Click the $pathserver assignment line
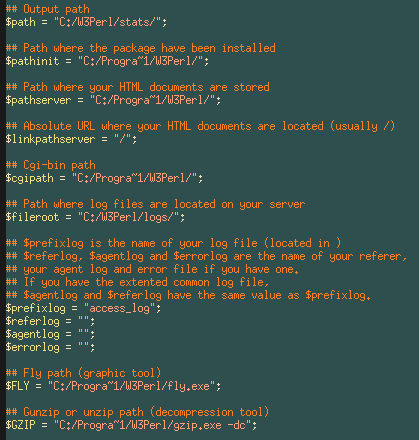 (x=113, y=100)
